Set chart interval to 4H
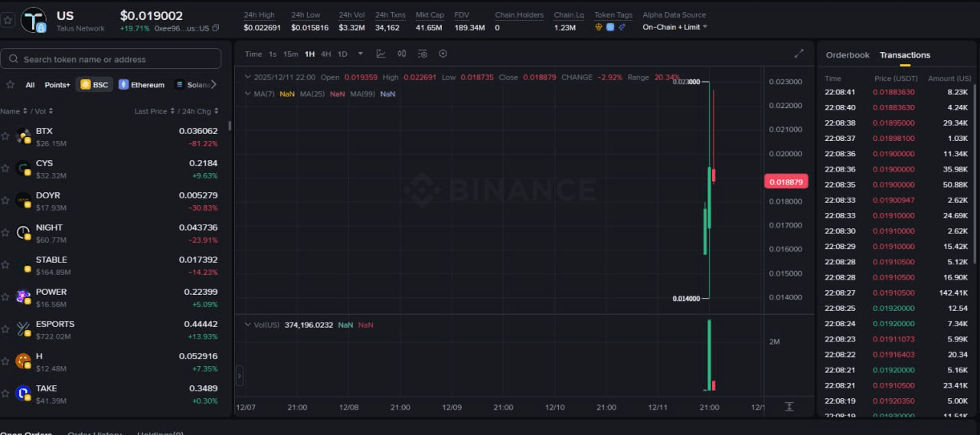The width and height of the screenshot is (980, 435). coord(326,54)
